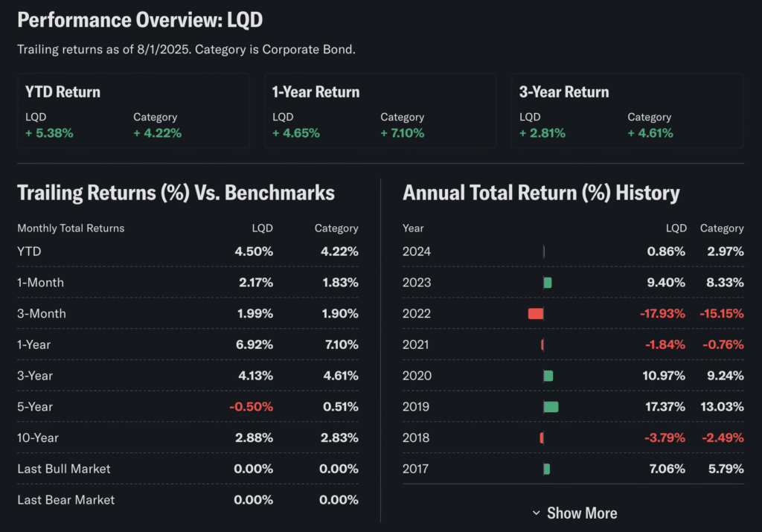Select the "4.50%" YTD trailing value
The image size is (762, 532).
coord(254,251)
